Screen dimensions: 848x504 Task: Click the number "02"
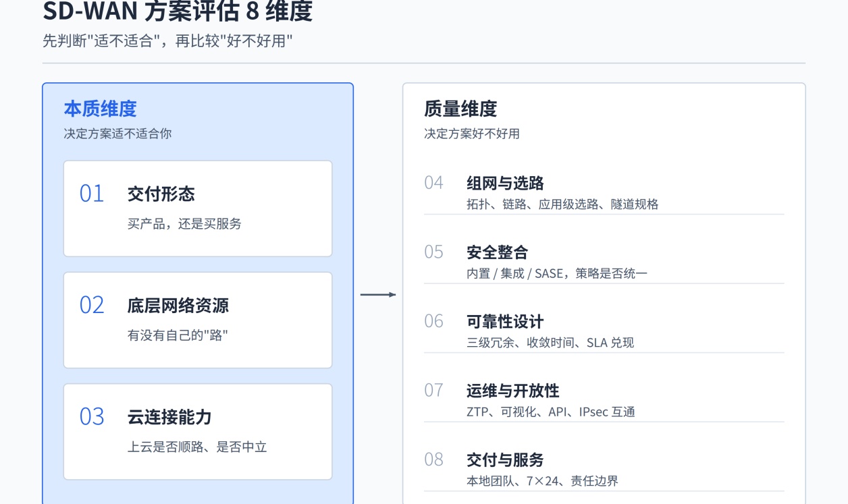tap(92, 305)
